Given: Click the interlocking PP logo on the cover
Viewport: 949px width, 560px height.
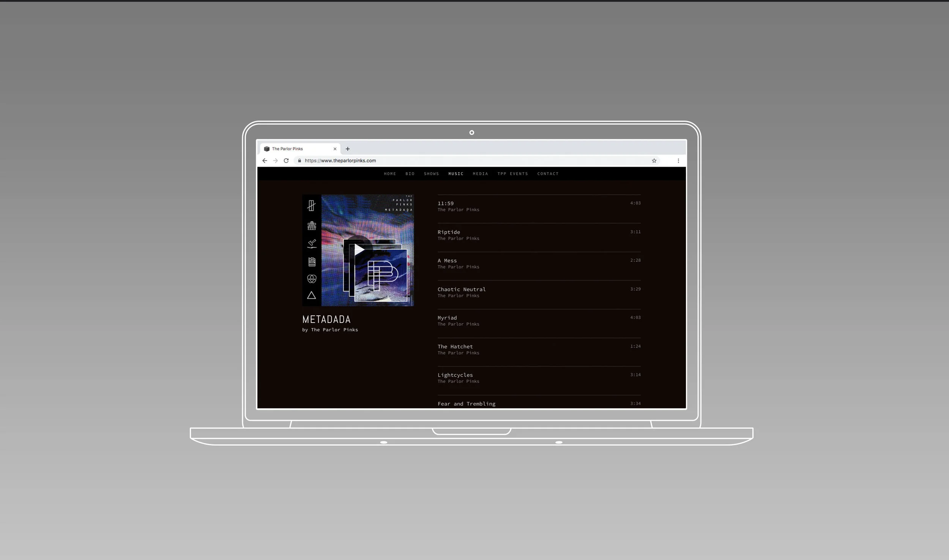Looking at the screenshot, I should [x=382, y=275].
